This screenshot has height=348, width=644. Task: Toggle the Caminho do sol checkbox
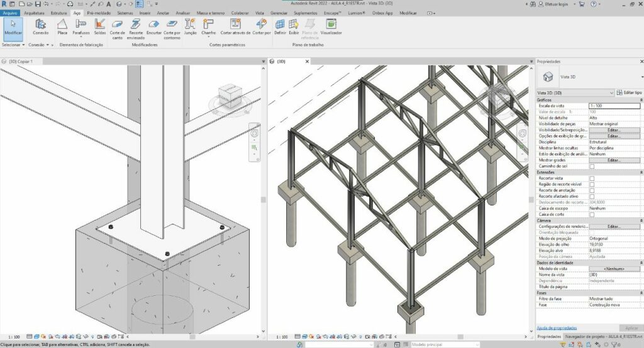[x=592, y=166]
